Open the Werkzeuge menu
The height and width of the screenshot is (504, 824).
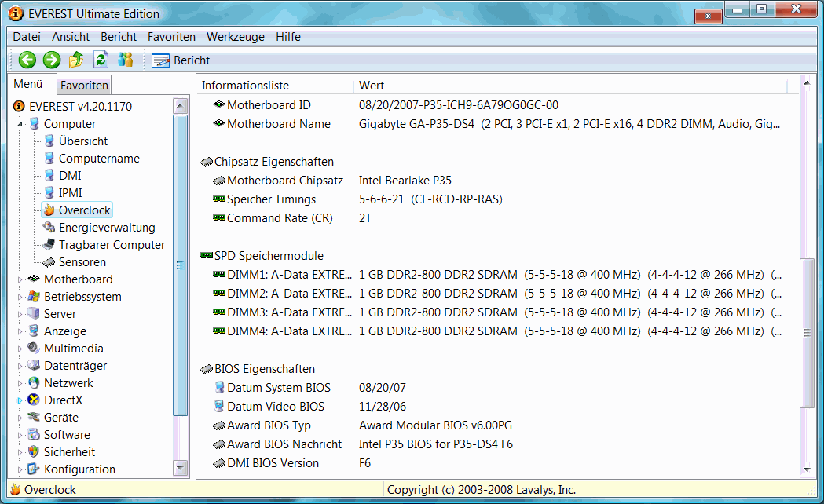point(236,37)
